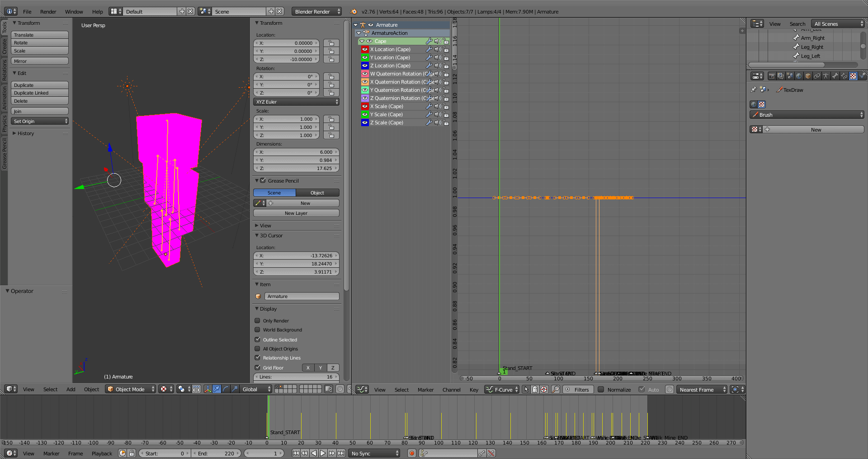Click the translate manipulator arrow icon

pyautogui.click(x=217, y=389)
